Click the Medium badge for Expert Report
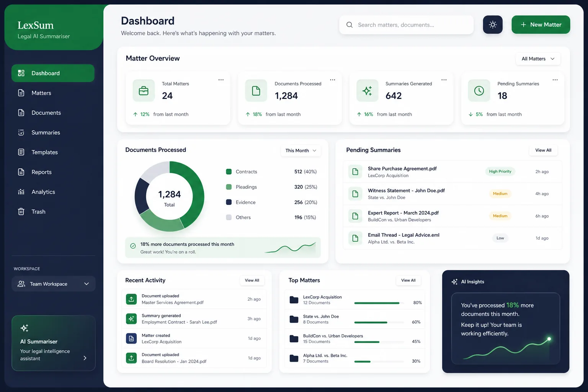Screen dimensions: 588x392 click(x=500, y=216)
